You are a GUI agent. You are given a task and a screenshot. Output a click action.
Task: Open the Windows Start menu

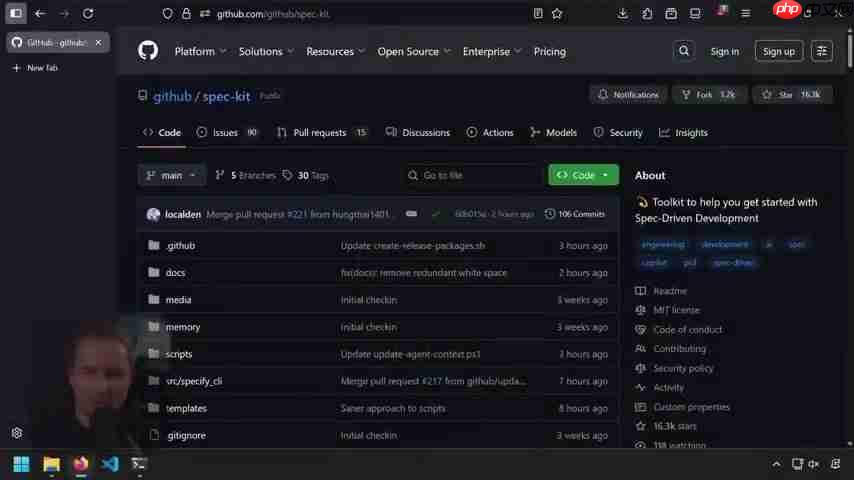[x=21, y=464]
